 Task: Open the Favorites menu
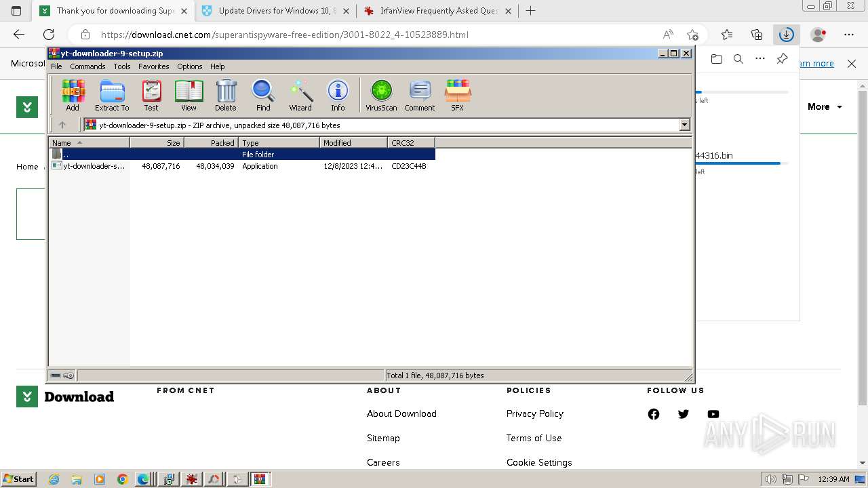tap(154, 66)
